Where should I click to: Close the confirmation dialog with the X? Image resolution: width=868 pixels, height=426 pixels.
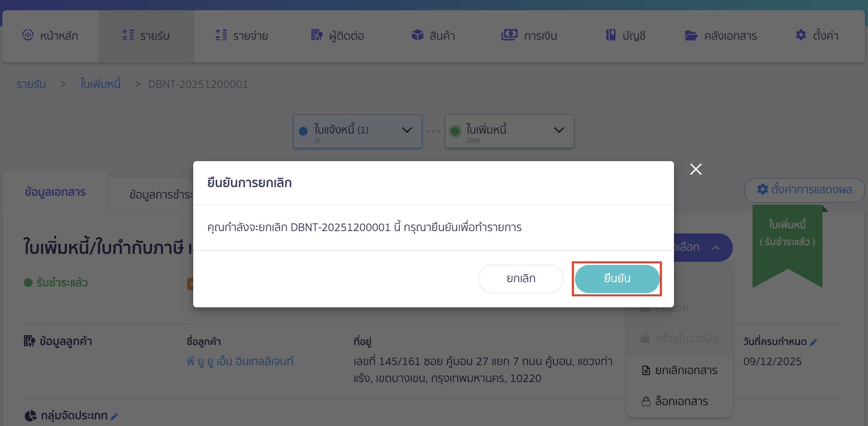(x=696, y=169)
